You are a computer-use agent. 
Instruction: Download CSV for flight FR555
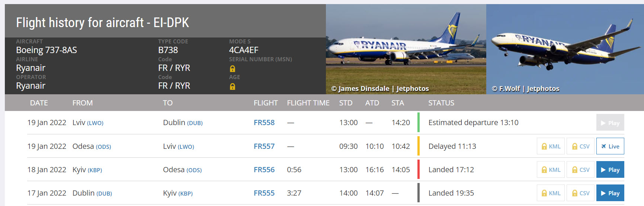coord(580,193)
